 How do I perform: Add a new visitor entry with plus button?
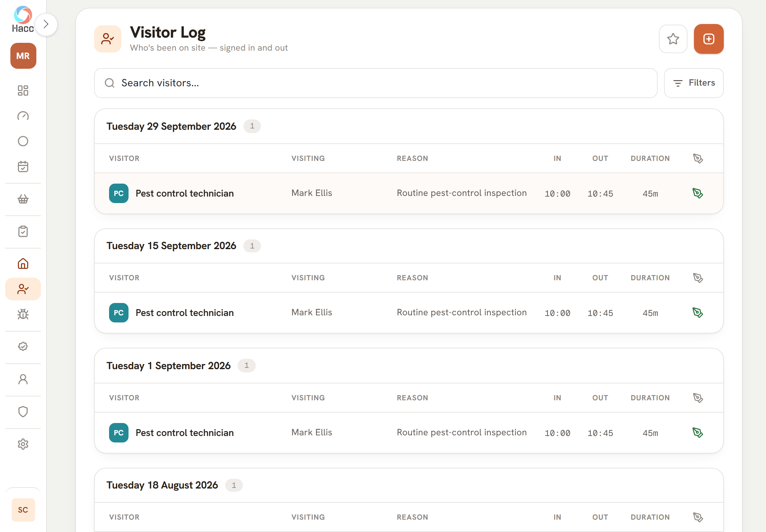(709, 39)
